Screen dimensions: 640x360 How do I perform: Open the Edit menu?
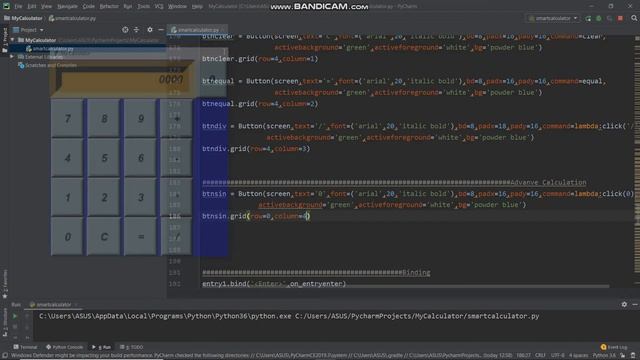(32, 6)
